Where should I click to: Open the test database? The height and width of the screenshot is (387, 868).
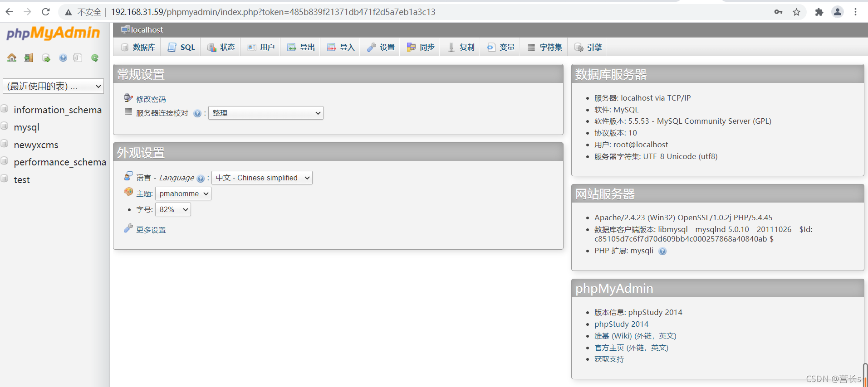(x=22, y=180)
